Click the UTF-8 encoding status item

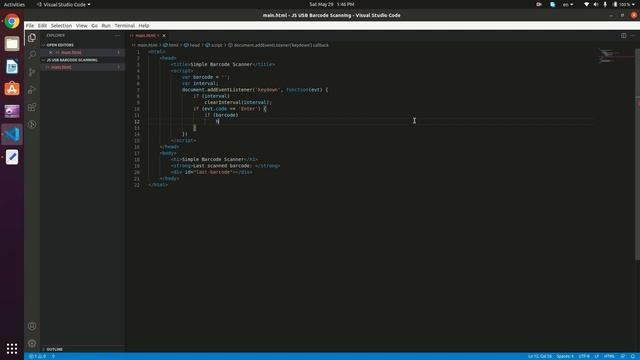(x=584, y=356)
